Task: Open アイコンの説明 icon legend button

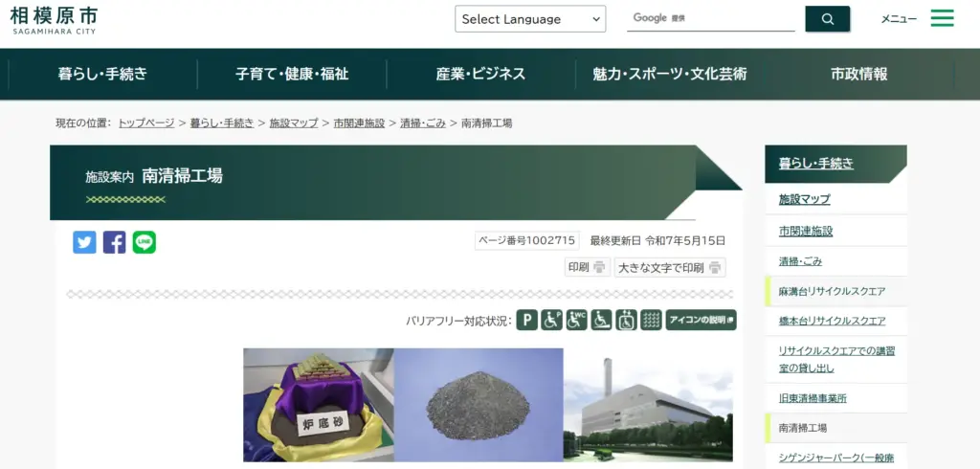Action: (x=702, y=321)
